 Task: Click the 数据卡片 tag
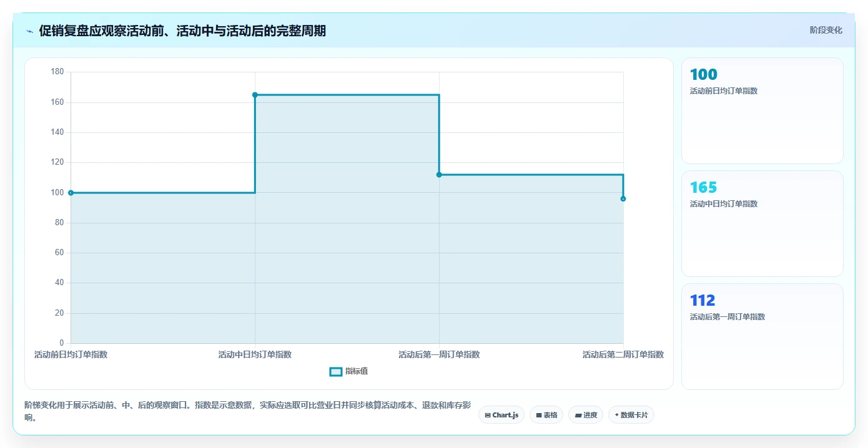(631, 415)
